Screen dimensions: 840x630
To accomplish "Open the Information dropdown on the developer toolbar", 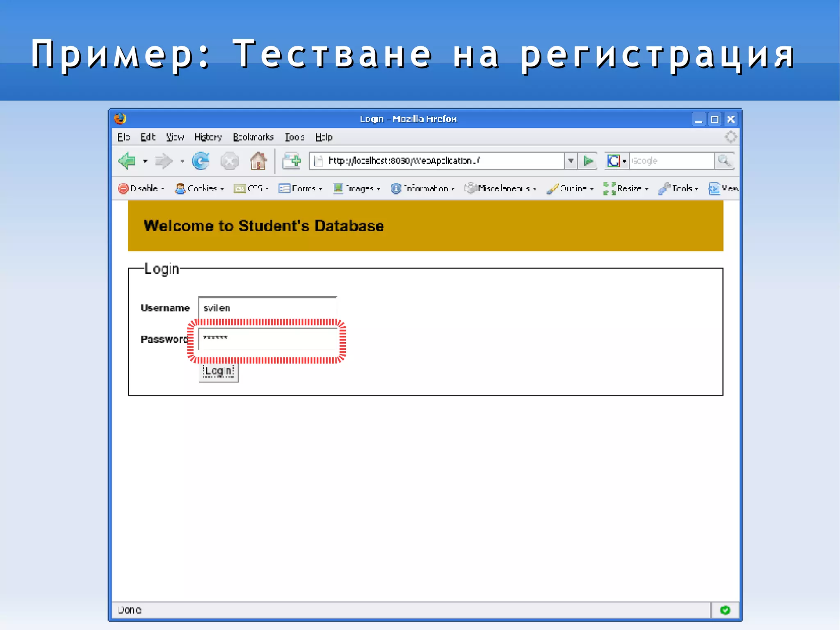I will pyautogui.click(x=423, y=188).
